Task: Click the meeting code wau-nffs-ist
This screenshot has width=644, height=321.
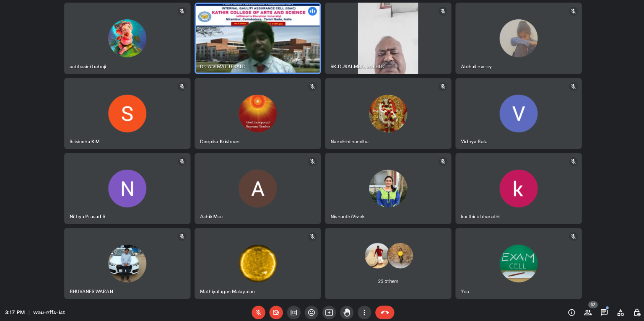Action: pyautogui.click(x=49, y=312)
